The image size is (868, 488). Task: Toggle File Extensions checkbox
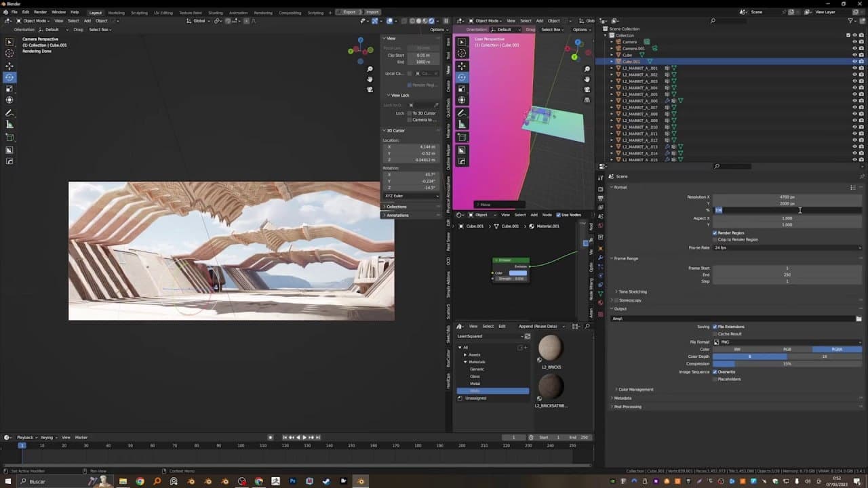[x=715, y=327]
